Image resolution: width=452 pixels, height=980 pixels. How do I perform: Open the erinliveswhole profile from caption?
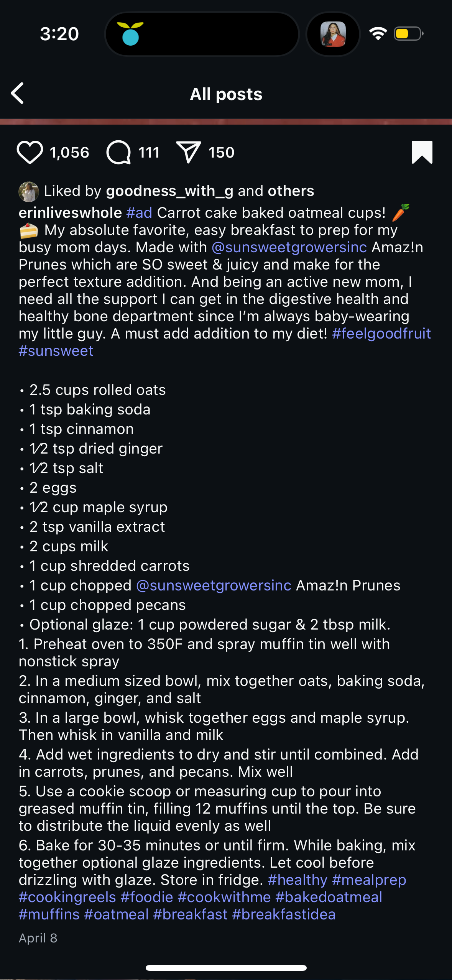[x=70, y=213]
